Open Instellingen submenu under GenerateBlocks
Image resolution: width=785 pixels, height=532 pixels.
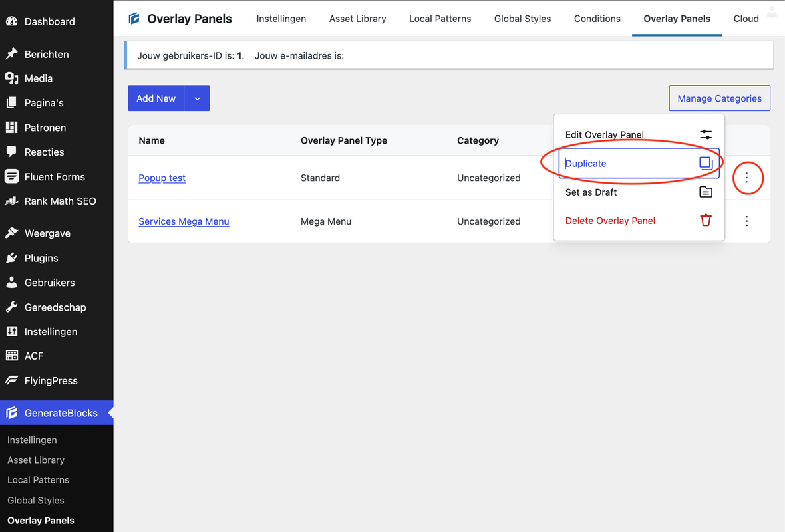[x=32, y=440]
